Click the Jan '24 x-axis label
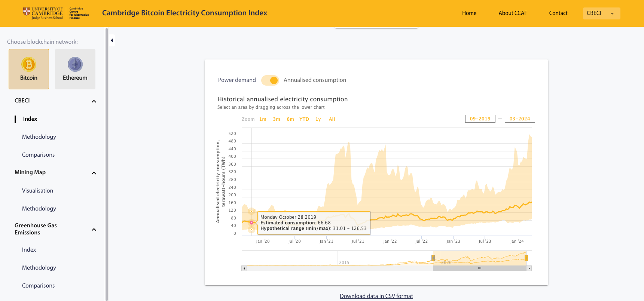This screenshot has width=644, height=301. [x=517, y=241]
